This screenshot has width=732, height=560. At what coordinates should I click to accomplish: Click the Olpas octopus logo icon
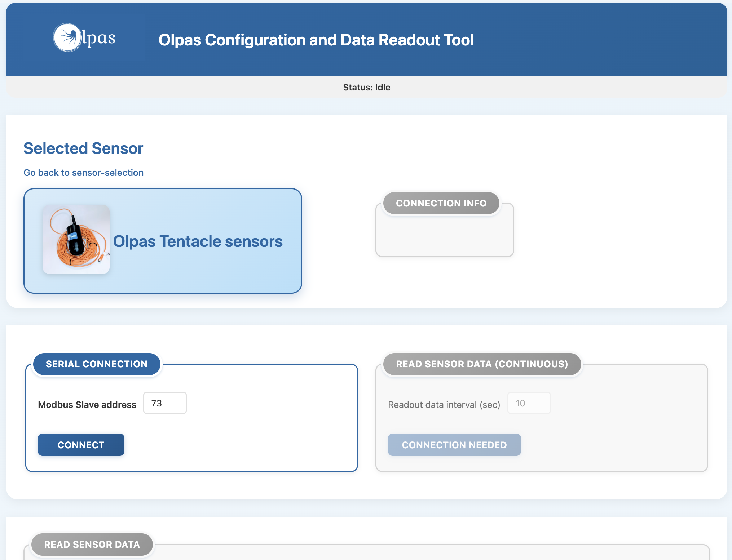pos(67,37)
